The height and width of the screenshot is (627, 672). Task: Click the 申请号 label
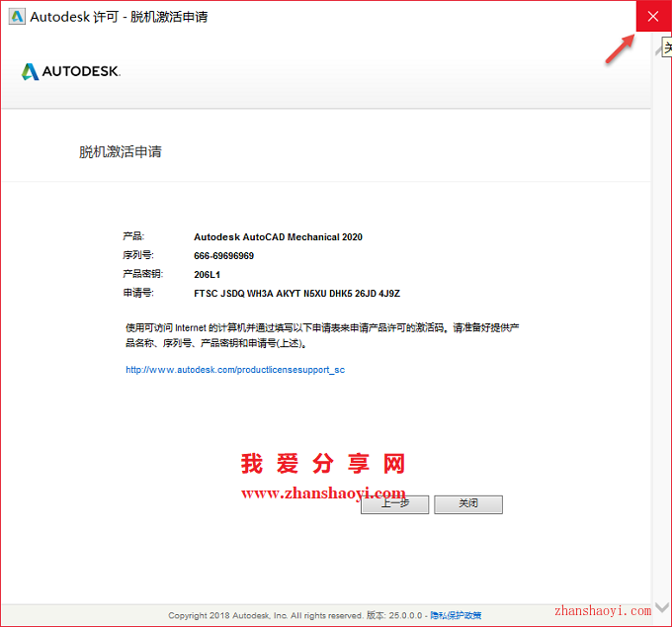pyautogui.click(x=138, y=293)
